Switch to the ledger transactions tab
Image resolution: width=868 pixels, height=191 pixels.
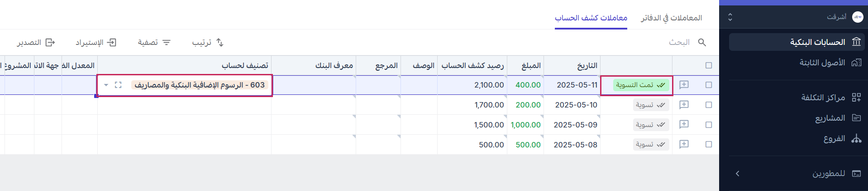671,18
